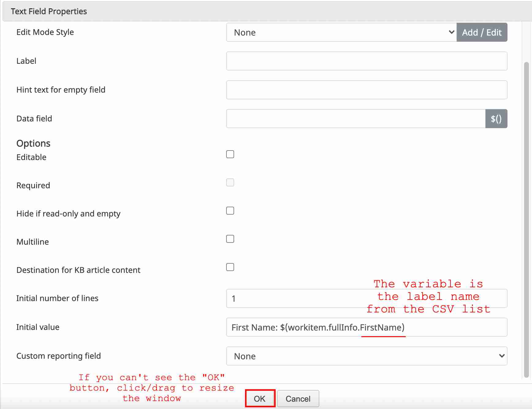Check Destination for KB article content
The width and height of the screenshot is (532, 409).
230,267
